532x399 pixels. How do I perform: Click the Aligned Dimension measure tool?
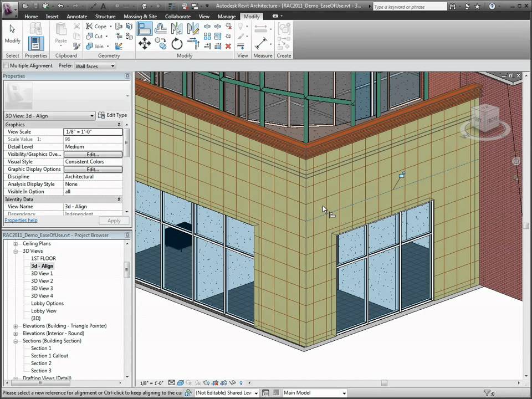[261, 43]
